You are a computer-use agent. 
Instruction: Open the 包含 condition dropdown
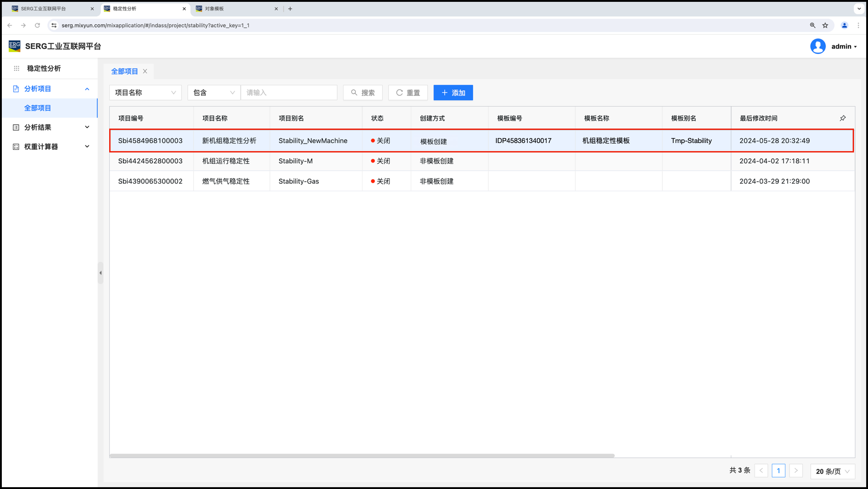pos(213,92)
